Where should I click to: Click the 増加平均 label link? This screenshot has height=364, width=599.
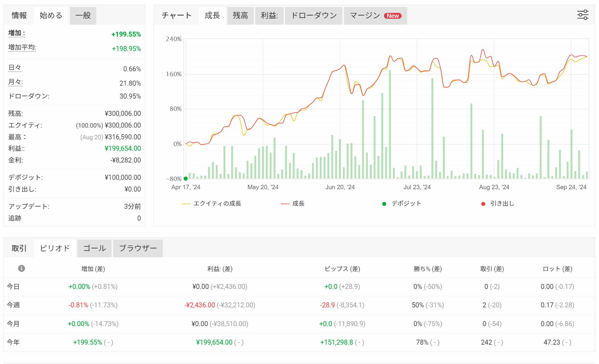22,48
